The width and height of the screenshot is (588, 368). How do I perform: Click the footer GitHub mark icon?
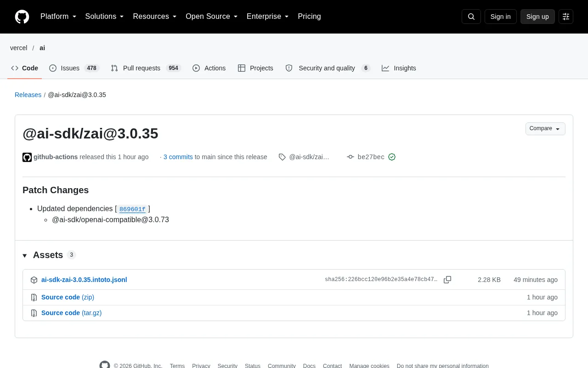(105, 366)
